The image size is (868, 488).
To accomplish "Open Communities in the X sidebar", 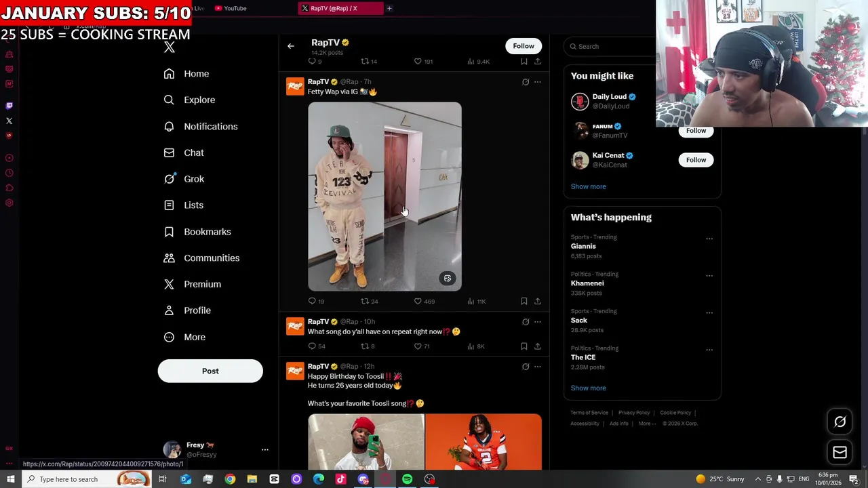I will pos(201,258).
